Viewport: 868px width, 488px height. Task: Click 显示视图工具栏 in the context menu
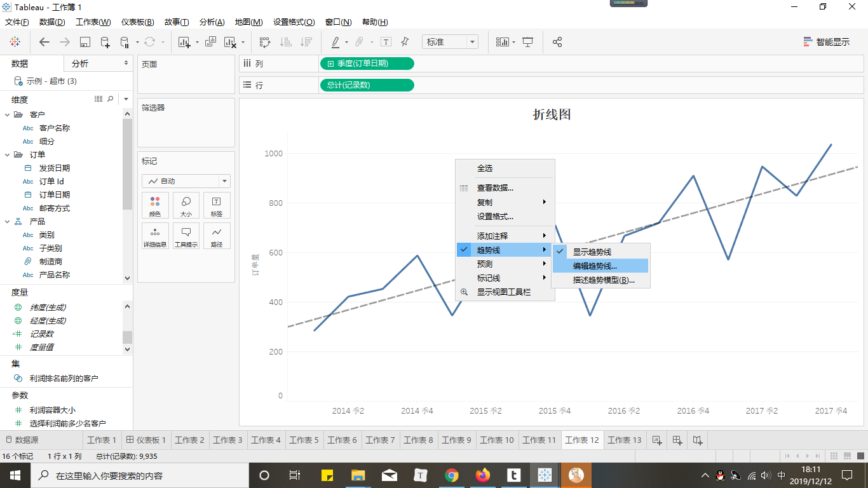[505, 292]
